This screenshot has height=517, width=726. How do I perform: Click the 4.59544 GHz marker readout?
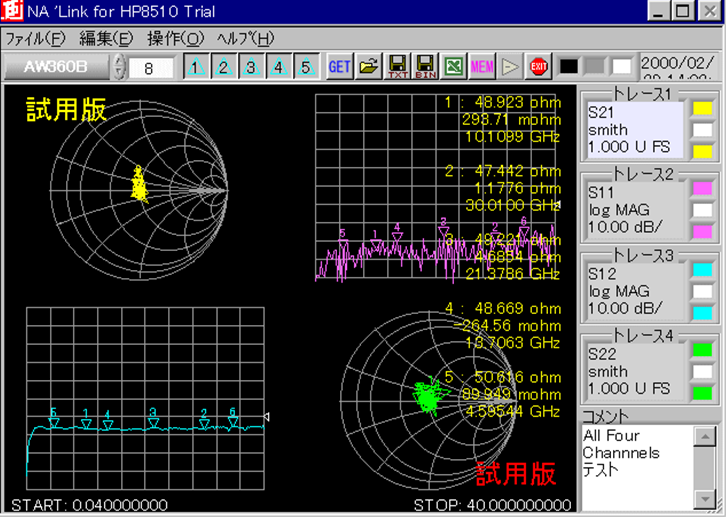coord(513,411)
